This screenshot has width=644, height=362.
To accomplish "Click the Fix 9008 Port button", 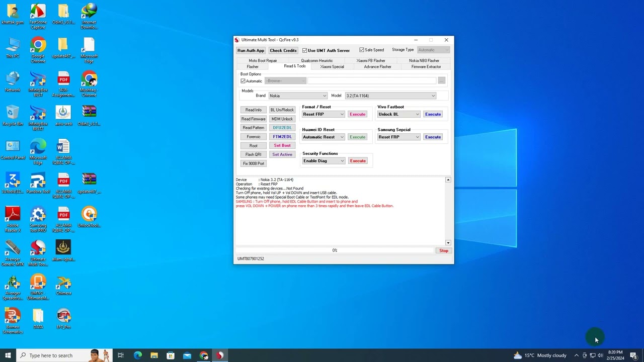I will tap(254, 163).
